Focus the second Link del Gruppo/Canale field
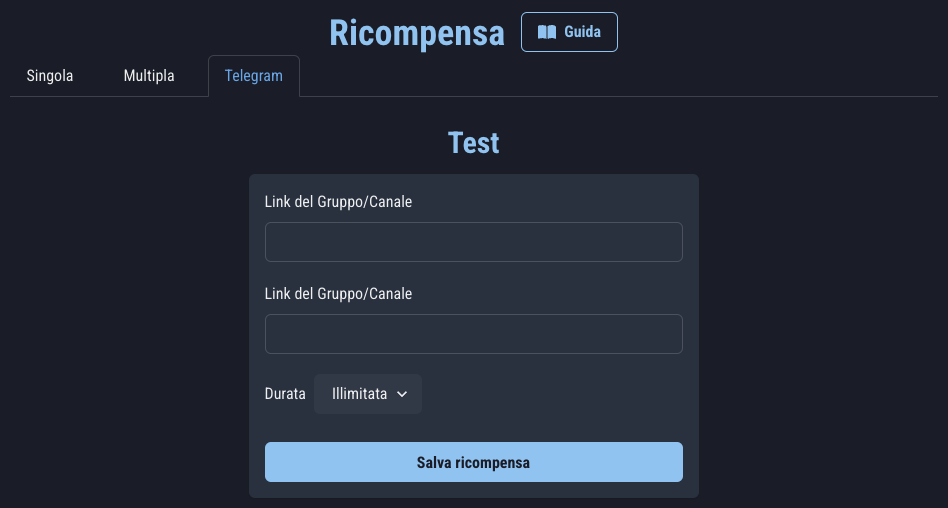The height and width of the screenshot is (508, 948). click(473, 334)
